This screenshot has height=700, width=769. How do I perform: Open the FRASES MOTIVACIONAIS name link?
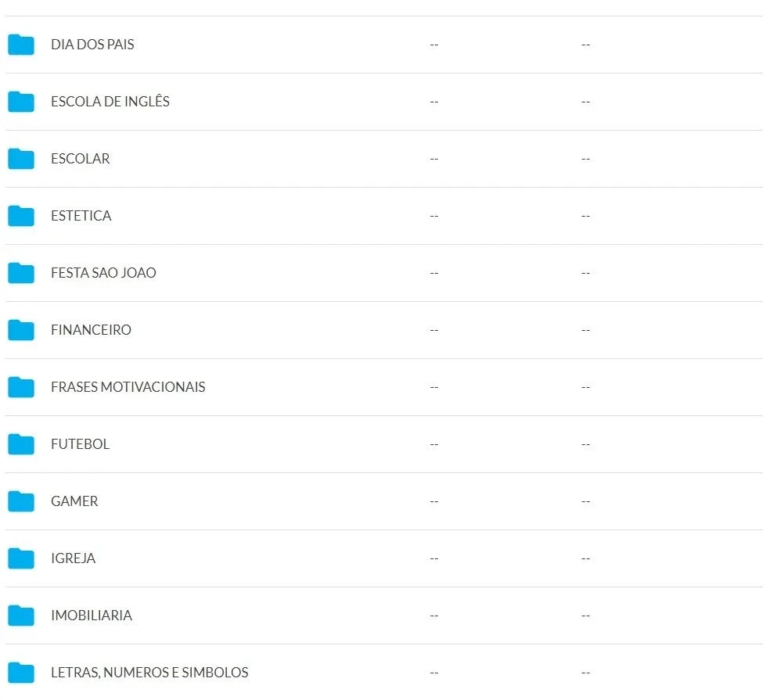click(128, 387)
